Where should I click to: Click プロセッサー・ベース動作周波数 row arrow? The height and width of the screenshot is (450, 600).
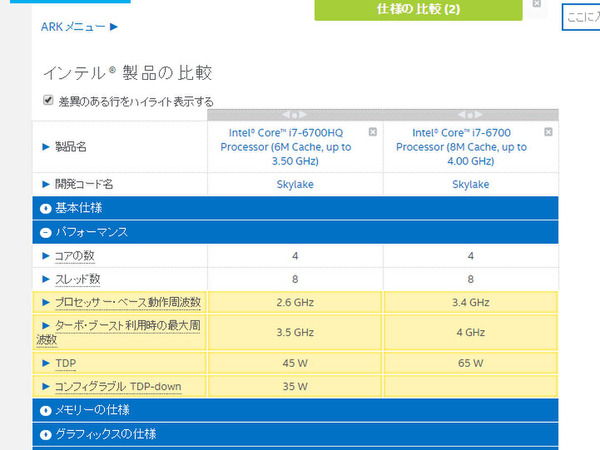click(46, 302)
